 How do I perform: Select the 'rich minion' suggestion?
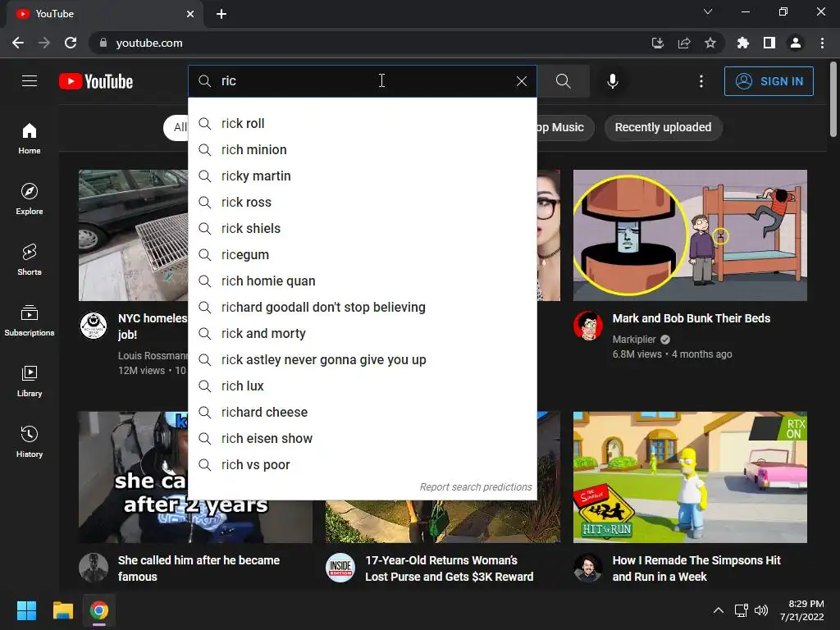click(363, 150)
